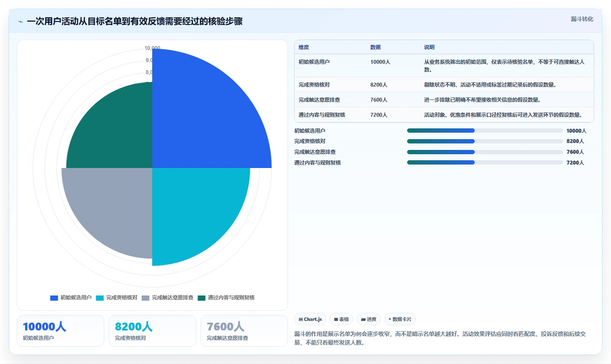
Task: Toggle 初始候选用户 legend blue swatch
Action: (x=54, y=298)
